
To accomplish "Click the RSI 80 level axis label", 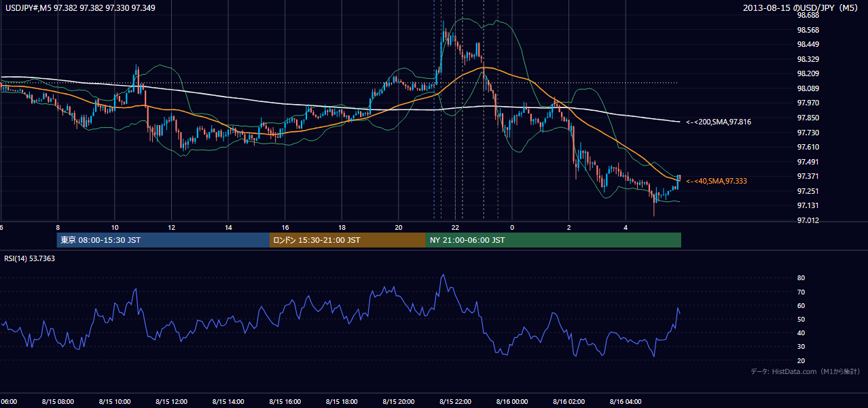I will [801, 278].
